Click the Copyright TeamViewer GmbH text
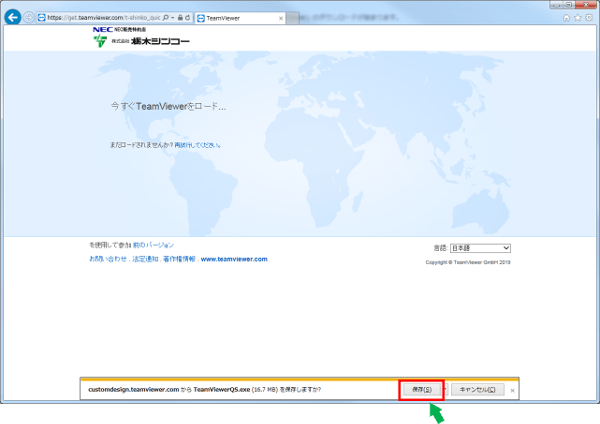The image size is (600, 424). click(468, 262)
